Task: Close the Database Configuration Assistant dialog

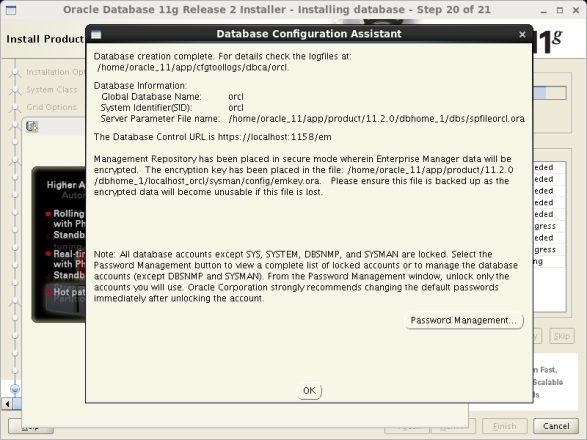Action: point(522,34)
